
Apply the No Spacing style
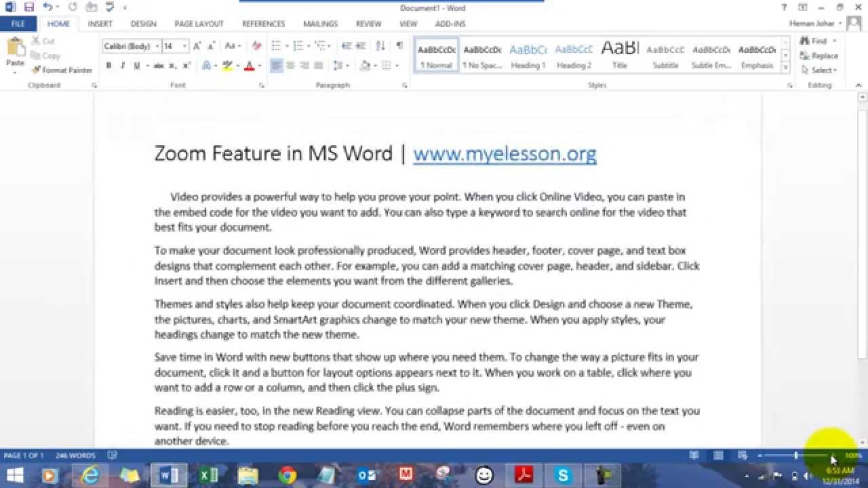click(x=482, y=56)
